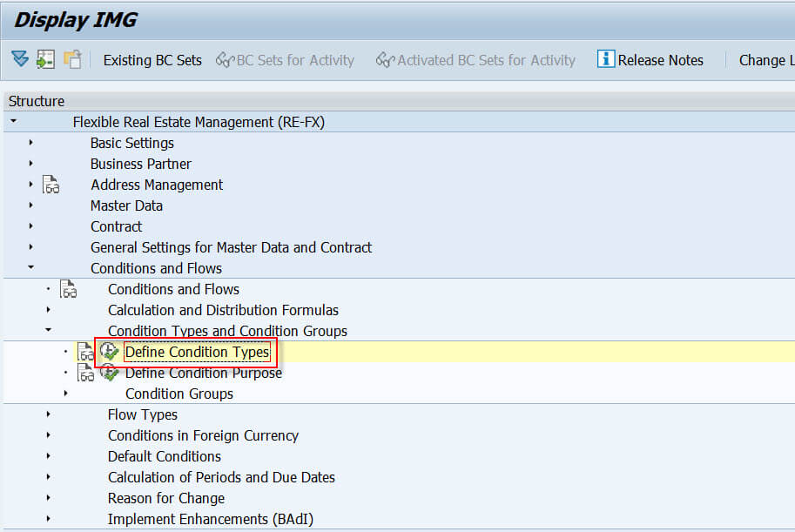The image size is (795, 532).
Task: Open Release Notes
Action: tap(660, 60)
